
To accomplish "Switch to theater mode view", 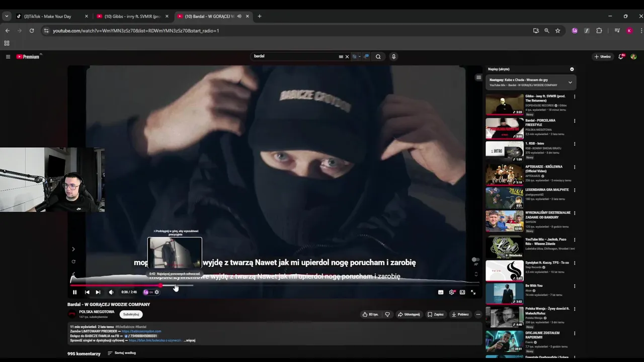I will click(462, 292).
